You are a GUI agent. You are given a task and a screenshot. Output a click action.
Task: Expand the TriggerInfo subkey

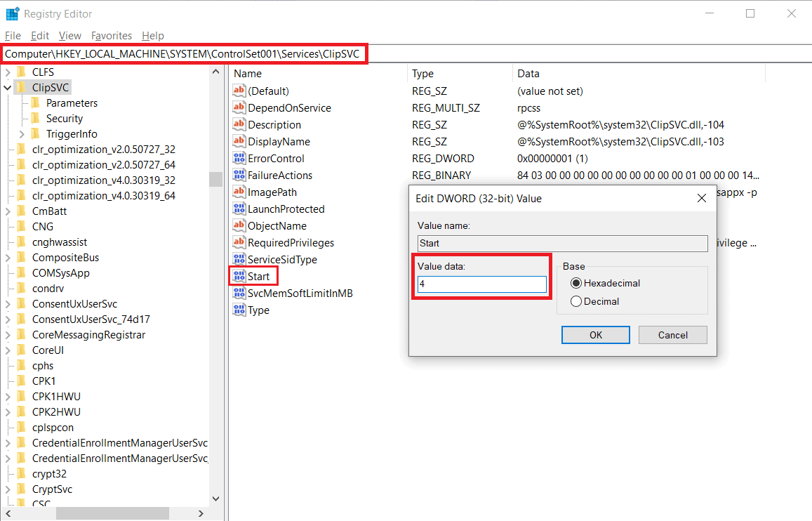click(22, 134)
